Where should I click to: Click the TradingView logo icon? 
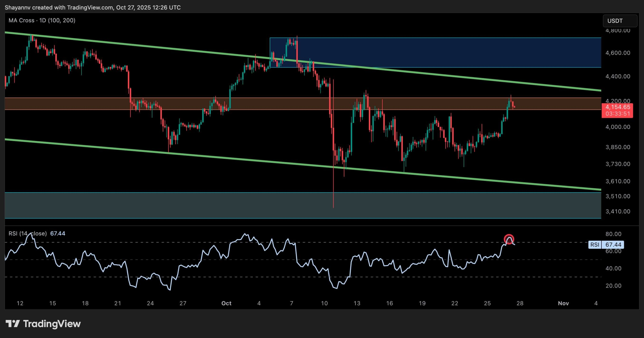pyautogui.click(x=13, y=323)
